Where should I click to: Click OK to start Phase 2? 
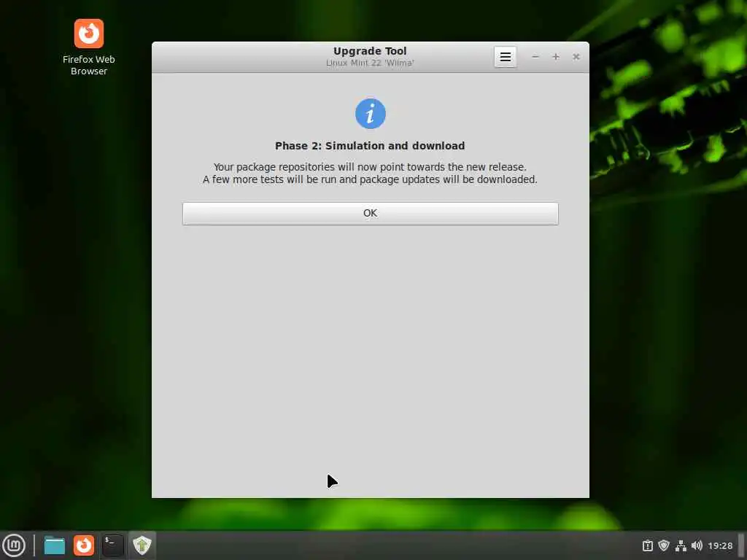coord(370,214)
